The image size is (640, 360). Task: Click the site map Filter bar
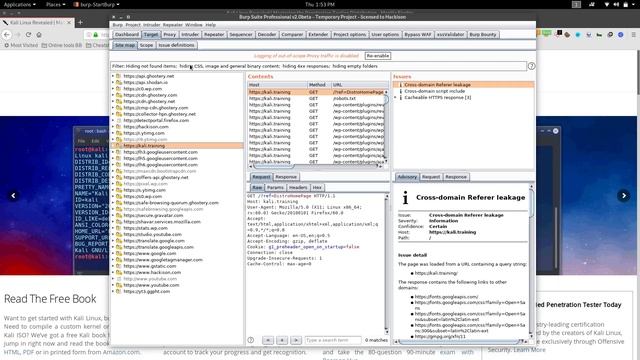pos(318,66)
